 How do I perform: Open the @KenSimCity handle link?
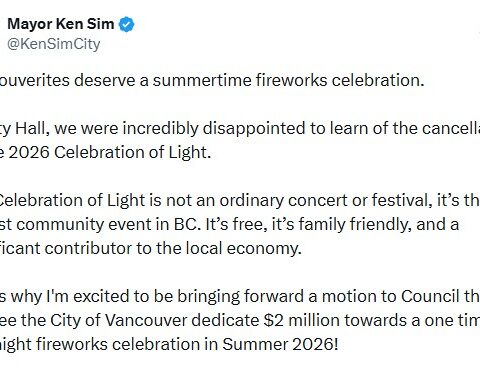54,44
